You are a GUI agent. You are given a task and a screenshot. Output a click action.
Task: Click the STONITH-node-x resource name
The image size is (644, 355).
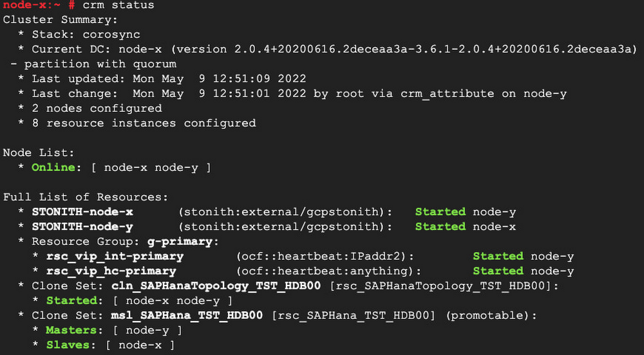pyautogui.click(x=82, y=212)
